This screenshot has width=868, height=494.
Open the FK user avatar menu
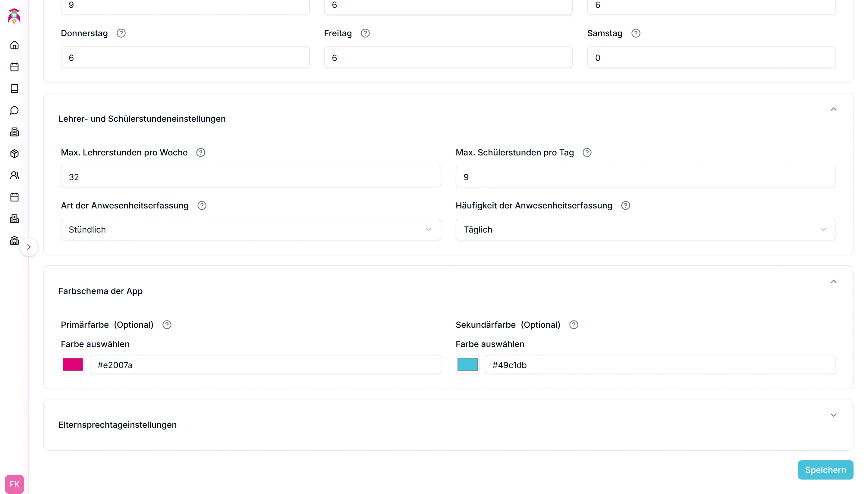point(14,484)
